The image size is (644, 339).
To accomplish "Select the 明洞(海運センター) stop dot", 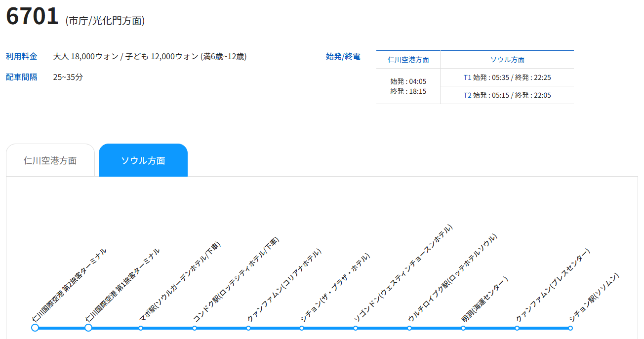I will pyautogui.click(x=463, y=328).
